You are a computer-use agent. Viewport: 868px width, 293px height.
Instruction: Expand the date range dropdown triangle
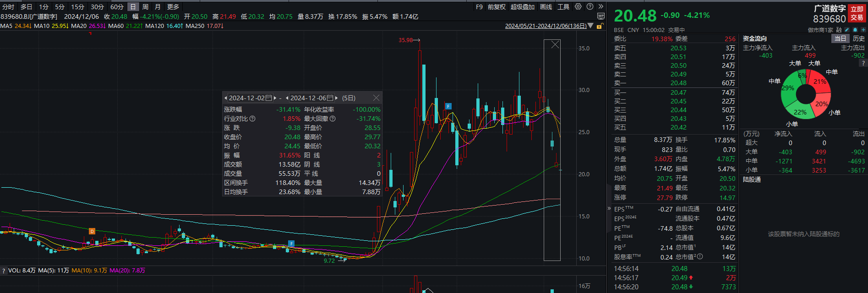(x=590, y=26)
